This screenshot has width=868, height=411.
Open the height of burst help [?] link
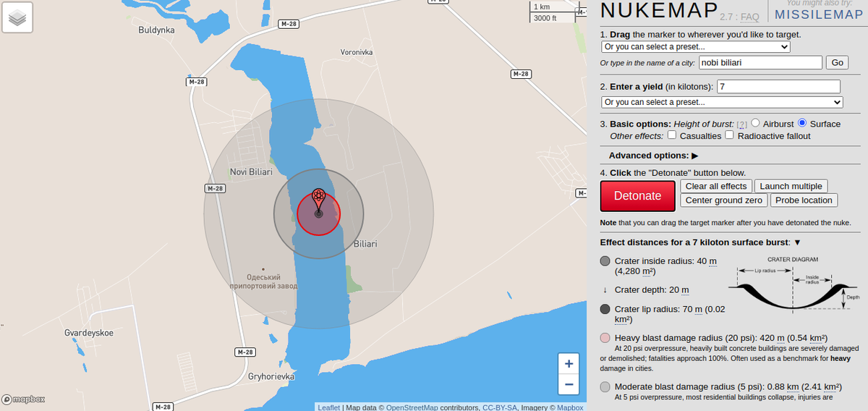click(x=742, y=124)
